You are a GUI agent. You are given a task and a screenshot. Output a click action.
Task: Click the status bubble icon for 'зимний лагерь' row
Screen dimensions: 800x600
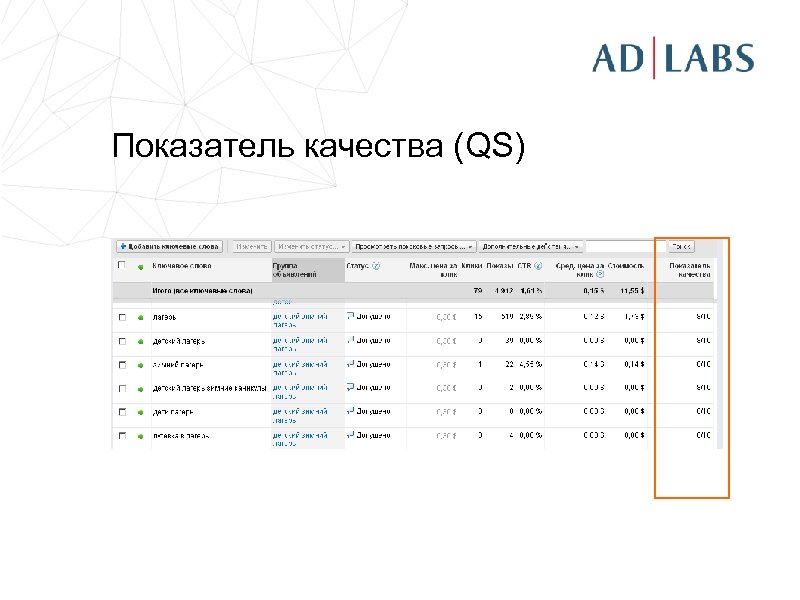point(350,363)
